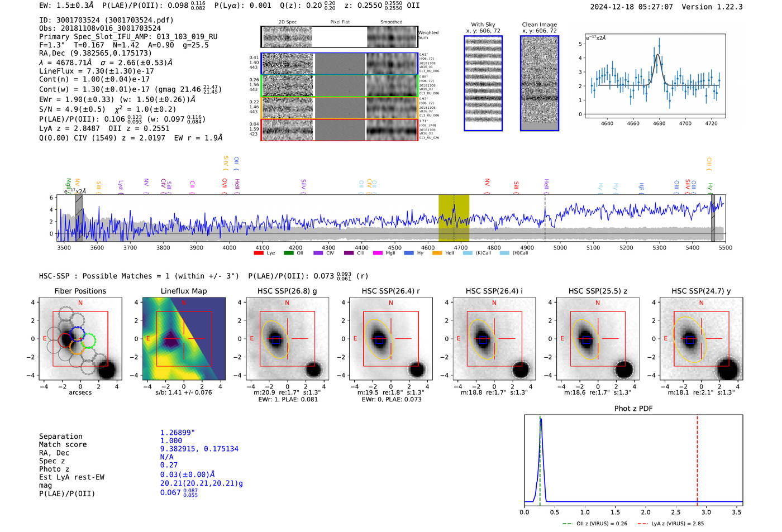Click the red dashed LyA z legend entry
The image size is (782, 532).
coord(671,524)
